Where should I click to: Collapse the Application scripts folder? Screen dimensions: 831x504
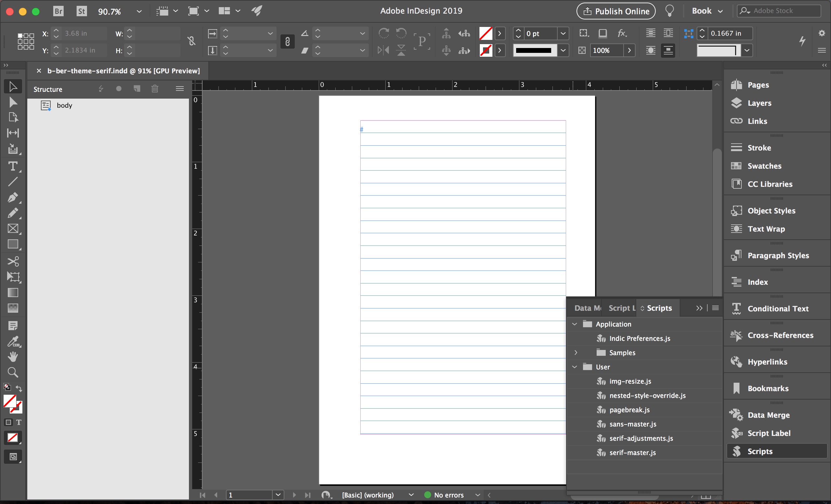coord(575,324)
